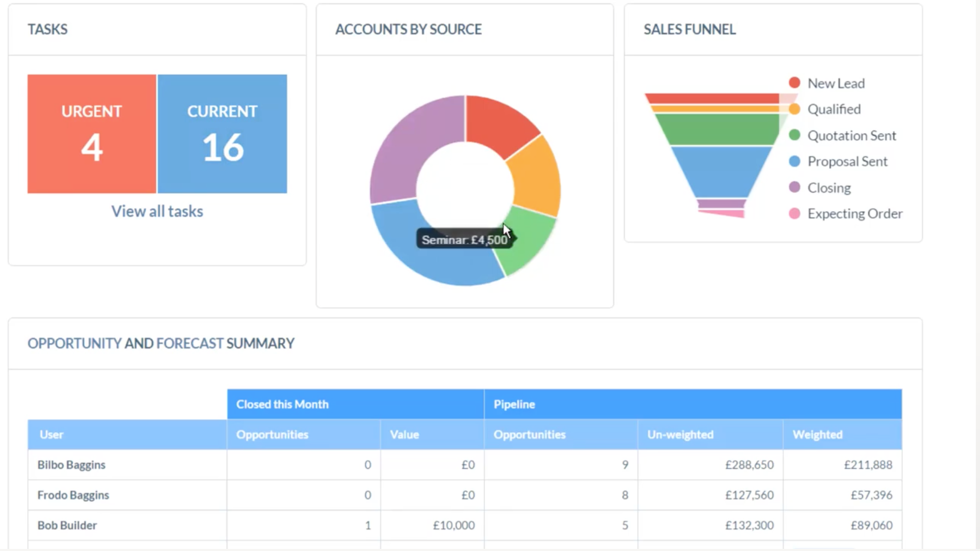This screenshot has height=551, width=980.
Task: Toggle the New Lead legend dot
Action: coord(794,83)
